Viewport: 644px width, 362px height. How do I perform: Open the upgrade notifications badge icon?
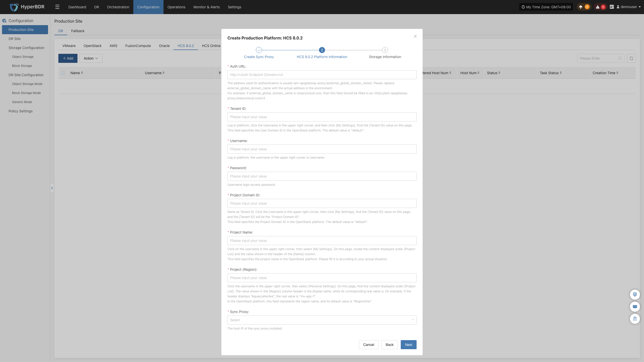[584, 7]
